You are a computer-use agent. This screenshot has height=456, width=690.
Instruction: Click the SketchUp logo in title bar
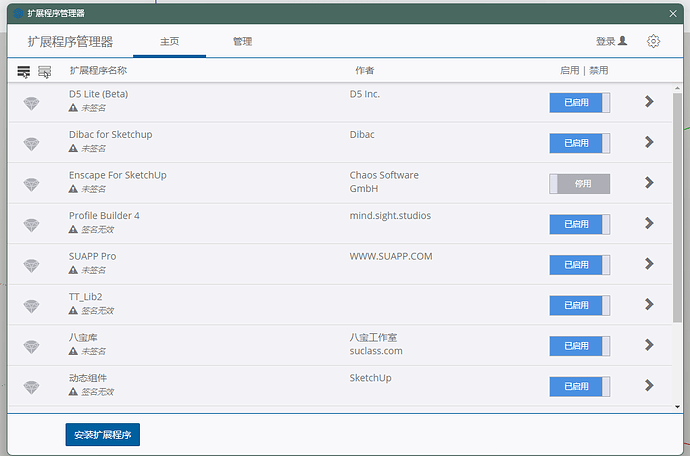pos(18,13)
